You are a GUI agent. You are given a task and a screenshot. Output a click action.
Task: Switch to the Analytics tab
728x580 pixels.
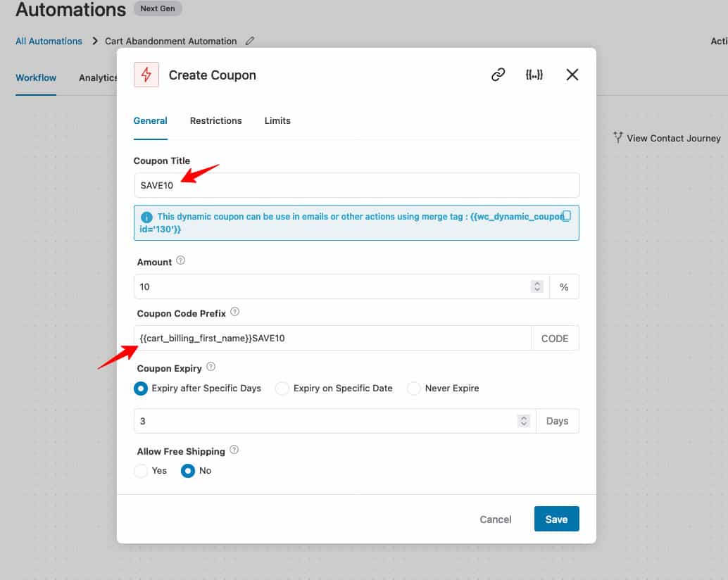point(98,77)
